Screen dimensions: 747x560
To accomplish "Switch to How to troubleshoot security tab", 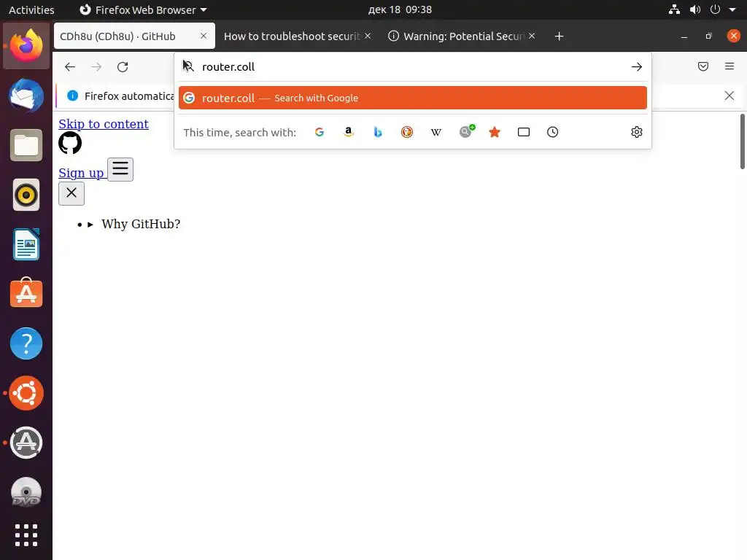I will (292, 36).
